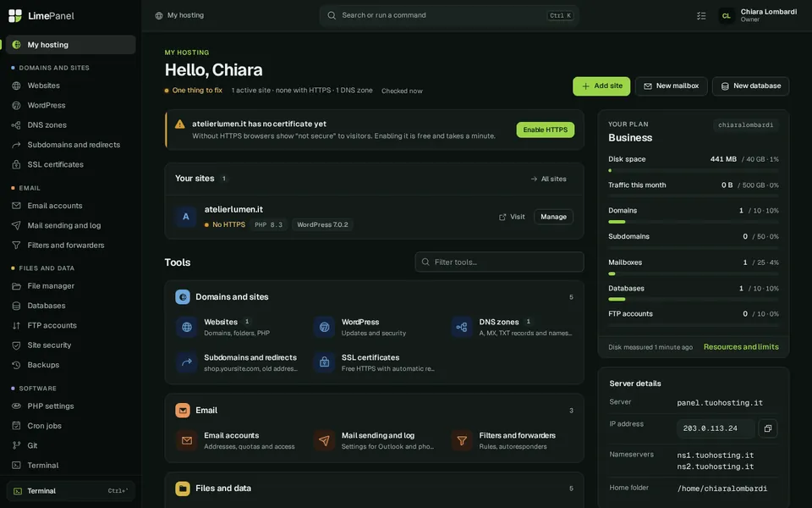Open Site security in the sidebar
This screenshot has height=508, width=812.
70,345
